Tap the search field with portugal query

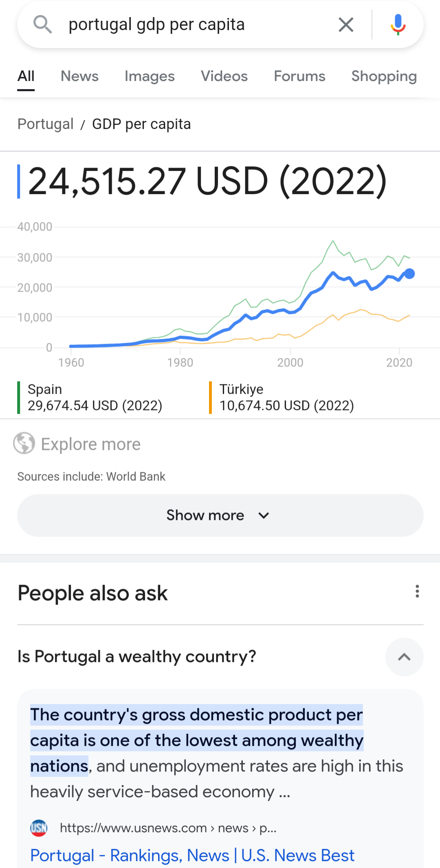[x=196, y=24]
